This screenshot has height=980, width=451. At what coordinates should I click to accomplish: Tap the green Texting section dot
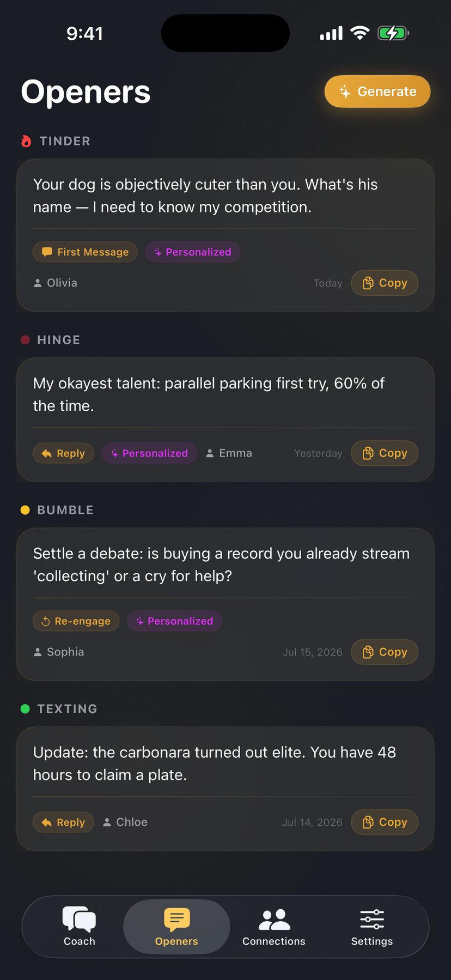click(x=25, y=709)
